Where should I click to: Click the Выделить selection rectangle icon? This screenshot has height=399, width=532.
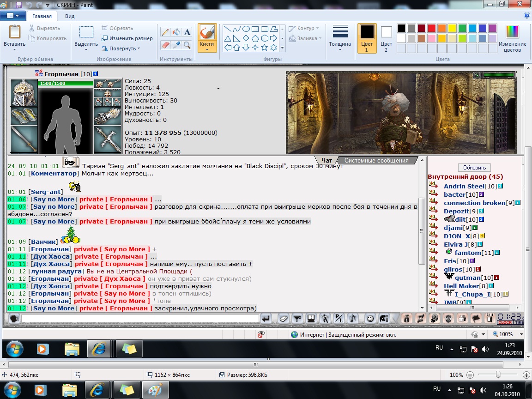(86, 32)
